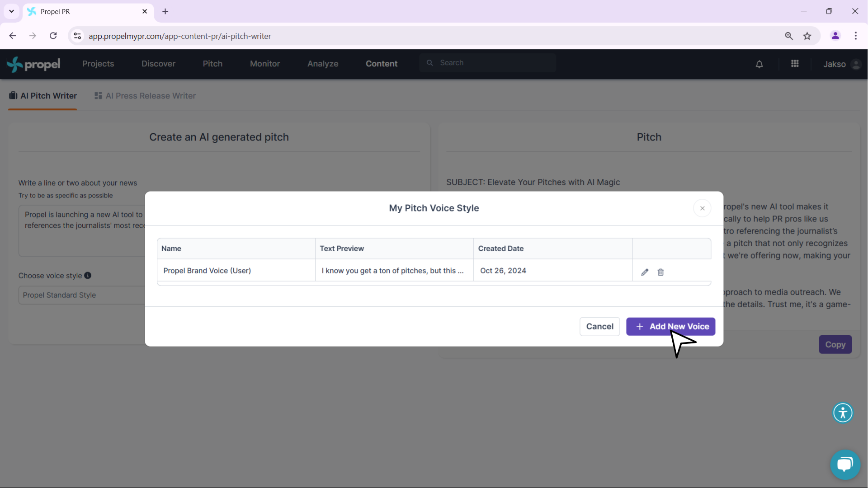Click the news description text area

[x=81, y=231]
